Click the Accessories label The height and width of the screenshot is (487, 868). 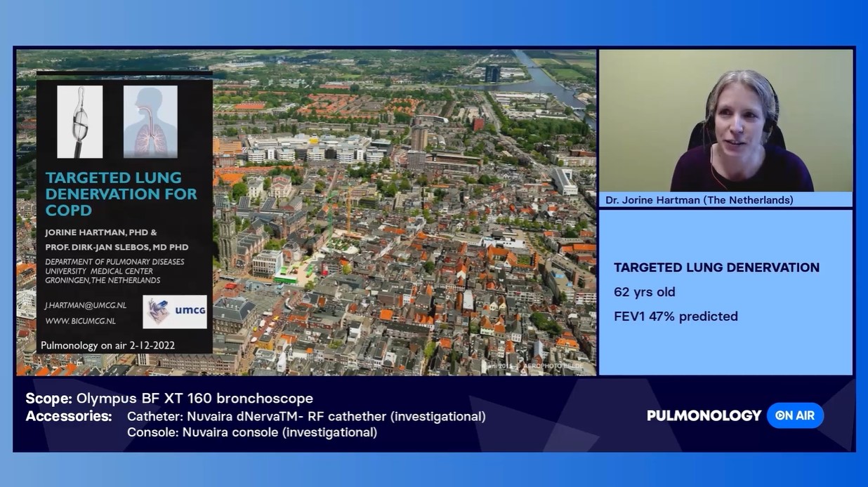pyautogui.click(x=69, y=416)
